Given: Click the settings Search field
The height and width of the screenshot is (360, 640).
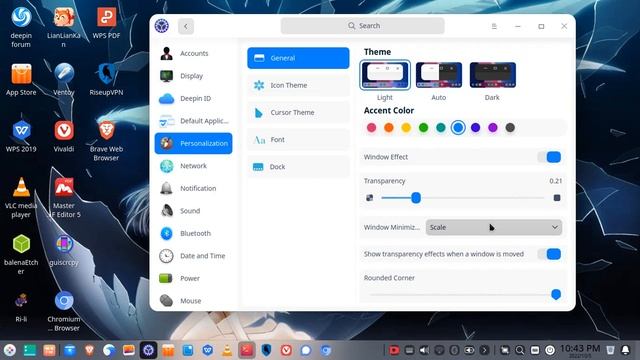Looking at the screenshot, I should point(362,26).
